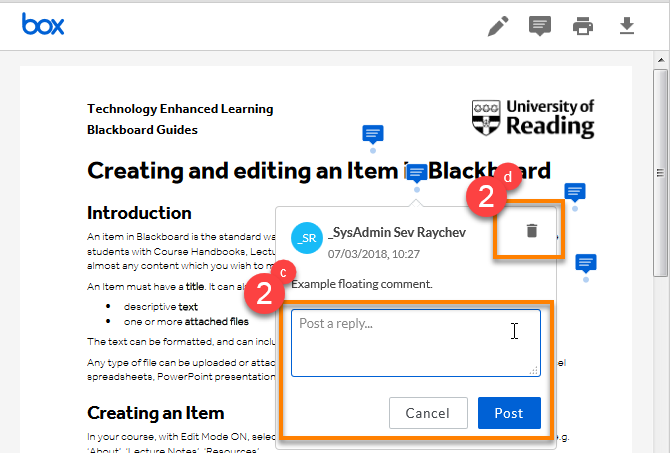Click the Post a reply text field

pyautogui.click(x=416, y=343)
